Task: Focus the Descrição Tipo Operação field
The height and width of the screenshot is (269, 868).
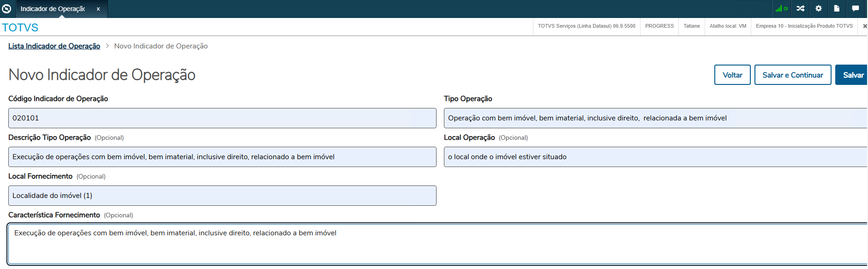Action: coord(222,157)
